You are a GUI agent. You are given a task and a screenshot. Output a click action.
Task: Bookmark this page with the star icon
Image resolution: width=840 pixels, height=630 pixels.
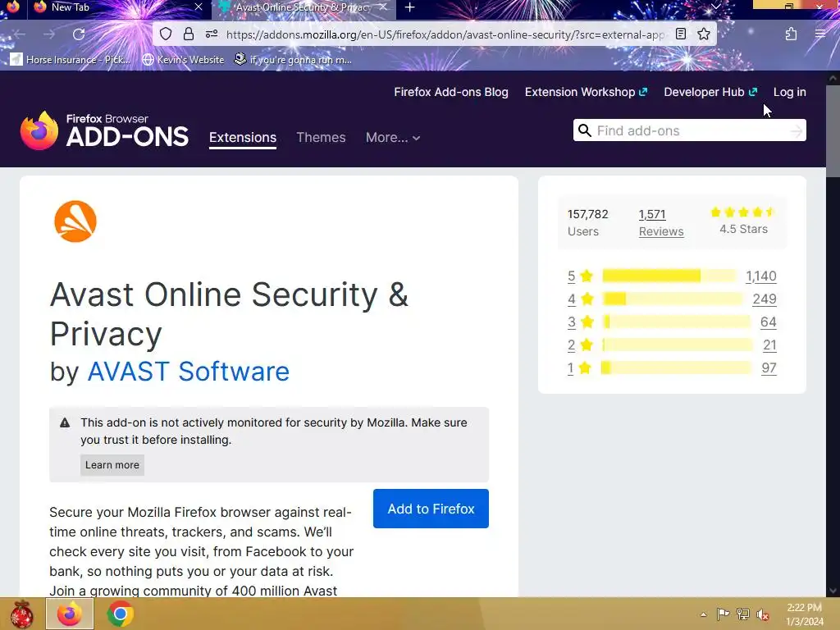click(704, 34)
